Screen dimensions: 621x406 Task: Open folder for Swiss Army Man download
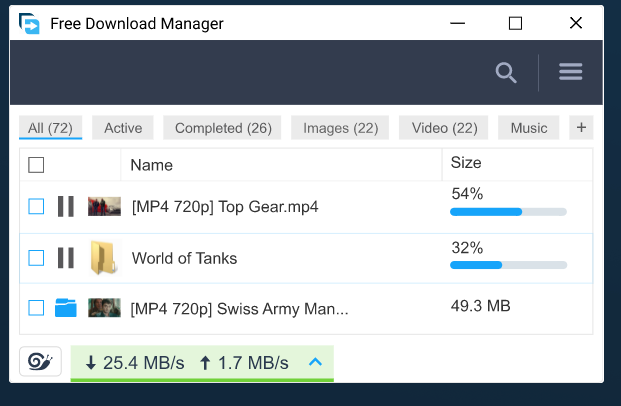click(66, 308)
